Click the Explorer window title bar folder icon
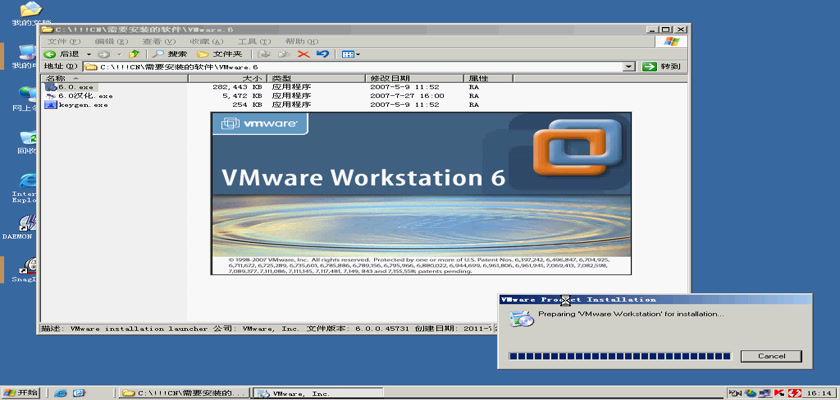Viewport: 840px width, 400px height. [x=47, y=29]
